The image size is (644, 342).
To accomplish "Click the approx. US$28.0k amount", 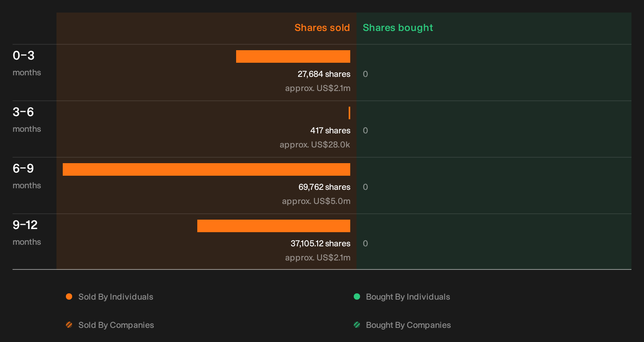I will click(315, 145).
